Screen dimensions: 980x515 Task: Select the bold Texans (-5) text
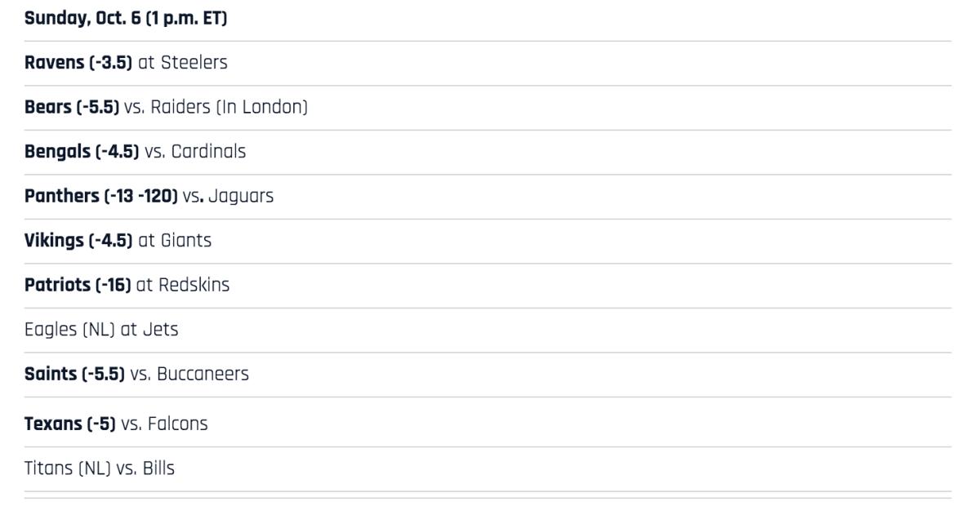[69, 424]
